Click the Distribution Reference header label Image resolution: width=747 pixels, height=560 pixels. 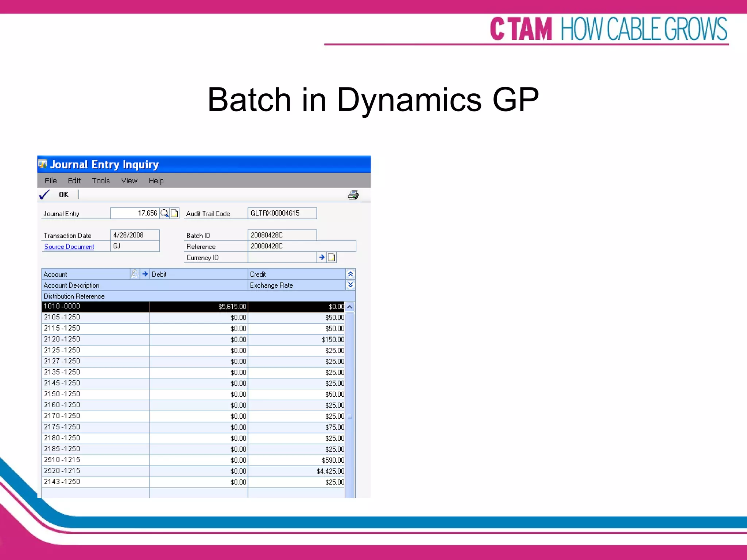click(x=74, y=296)
